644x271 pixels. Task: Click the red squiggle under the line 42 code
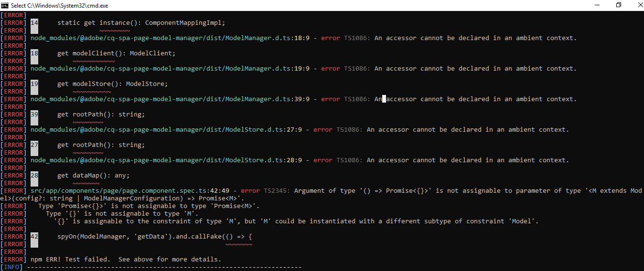(239, 244)
